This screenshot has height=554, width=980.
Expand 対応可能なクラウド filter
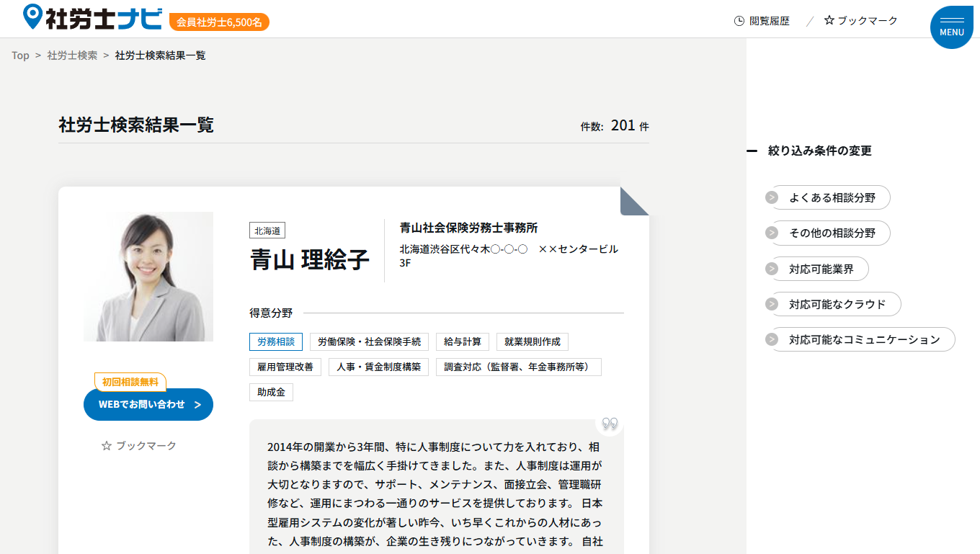833,304
